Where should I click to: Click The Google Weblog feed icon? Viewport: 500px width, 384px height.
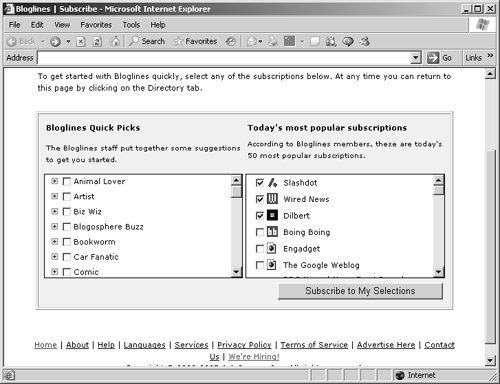pyautogui.click(x=272, y=265)
